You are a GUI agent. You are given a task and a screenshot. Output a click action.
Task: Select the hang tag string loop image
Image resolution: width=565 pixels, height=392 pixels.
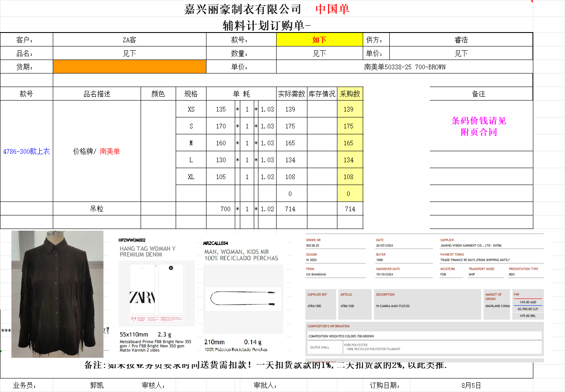(x=243, y=298)
